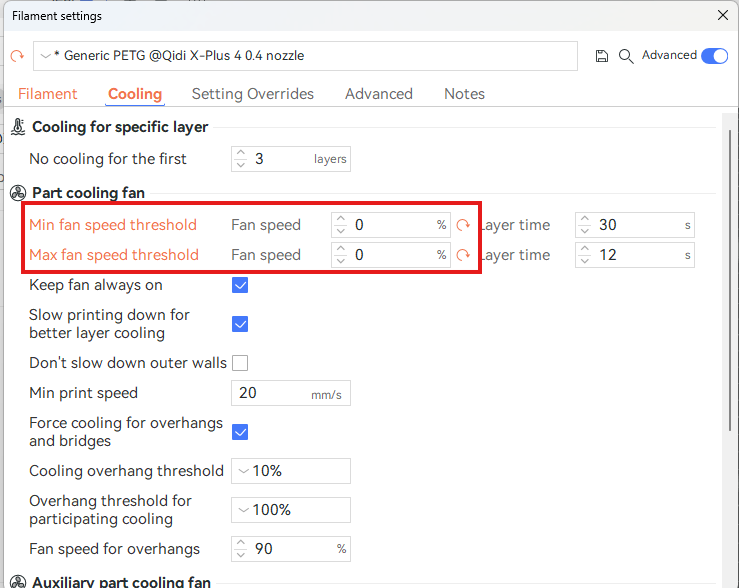Reset Max fan speed threshold value
Screen dimensions: 739x588
[x=463, y=255]
